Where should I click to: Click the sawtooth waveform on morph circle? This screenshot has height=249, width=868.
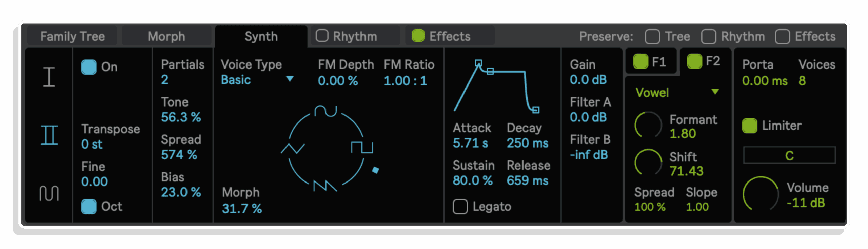[325, 186]
